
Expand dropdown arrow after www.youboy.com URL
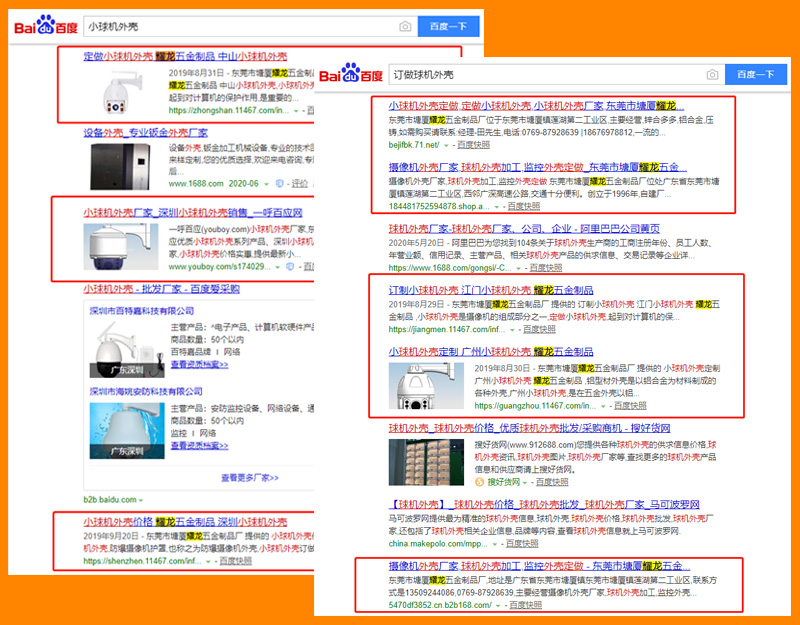click(278, 267)
